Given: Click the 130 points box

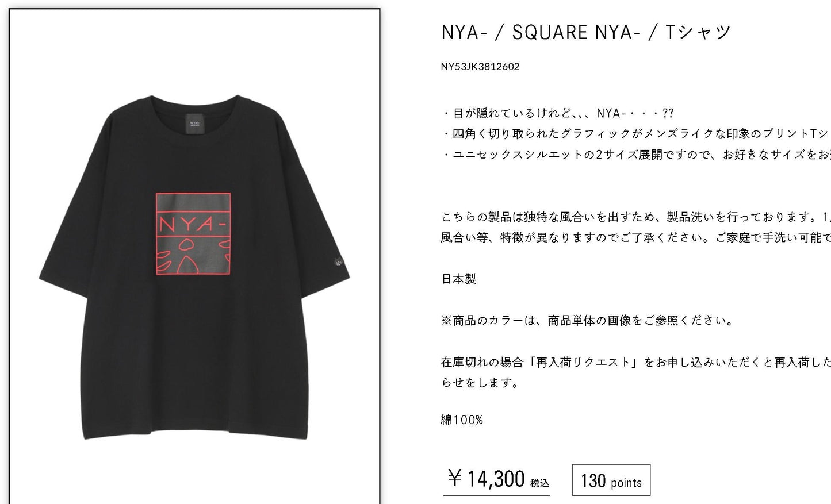Looking at the screenshot, I should pos(611,480).
